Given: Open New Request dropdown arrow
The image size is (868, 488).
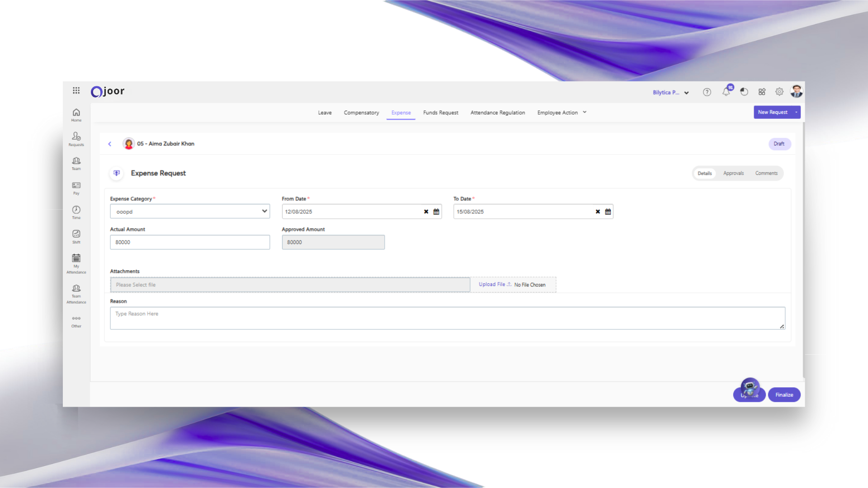Looking at the screenshot, I should (x=796, y=113).
